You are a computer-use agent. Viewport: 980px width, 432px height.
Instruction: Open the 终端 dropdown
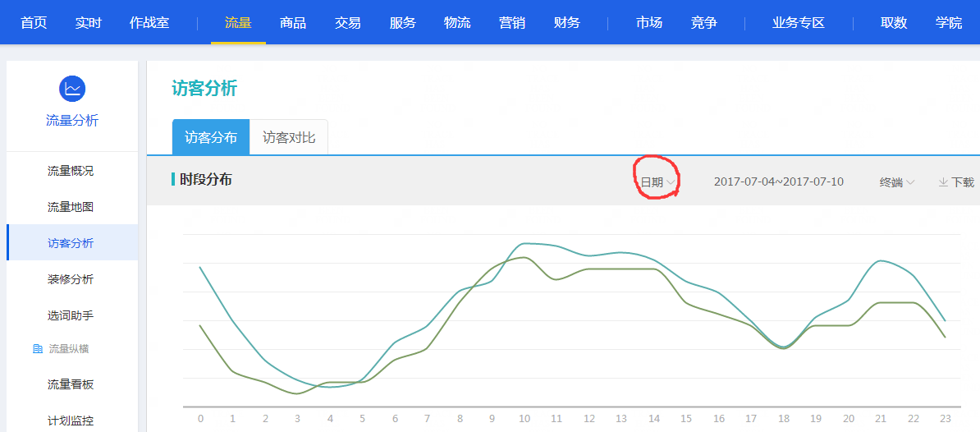897,182
